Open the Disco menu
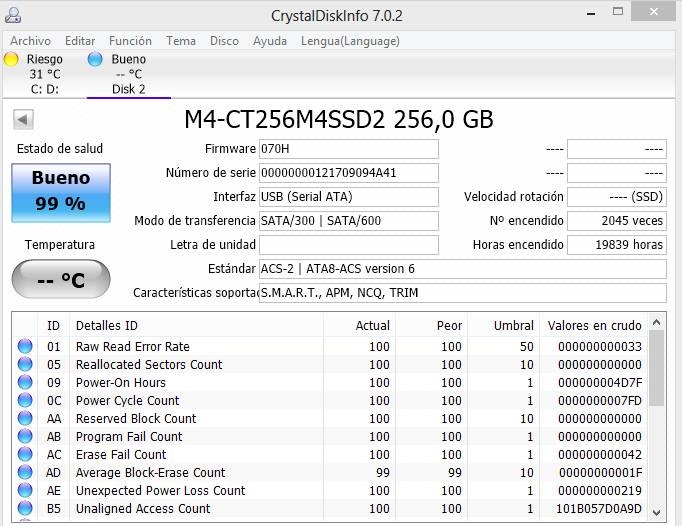This screenshot has height=526, width=682. click(x=224, y=41)
